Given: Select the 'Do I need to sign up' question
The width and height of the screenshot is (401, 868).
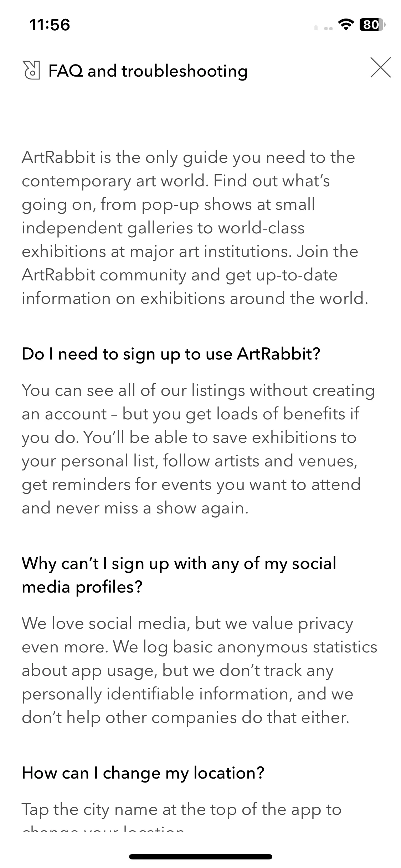Looking at the screenshot, I should point(171,354).
